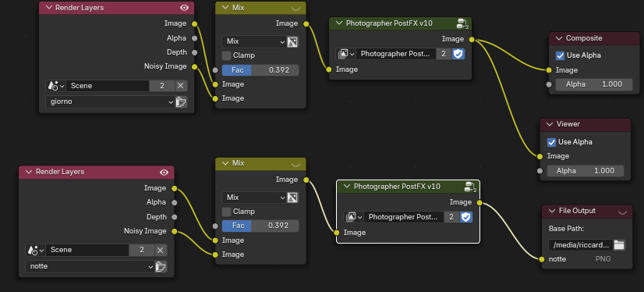
Task: Collapse the File Output node
Action: click(552, 211)
